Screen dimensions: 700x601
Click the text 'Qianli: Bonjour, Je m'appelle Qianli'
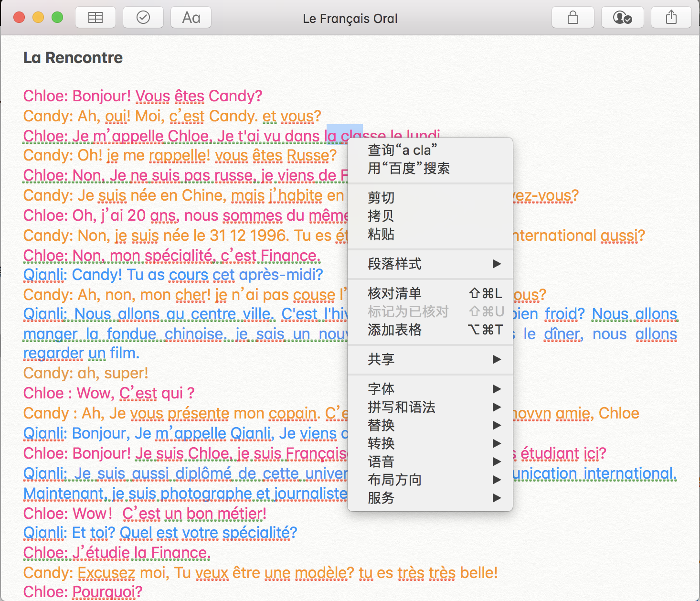pyautogui.click(x=148, y=433)
